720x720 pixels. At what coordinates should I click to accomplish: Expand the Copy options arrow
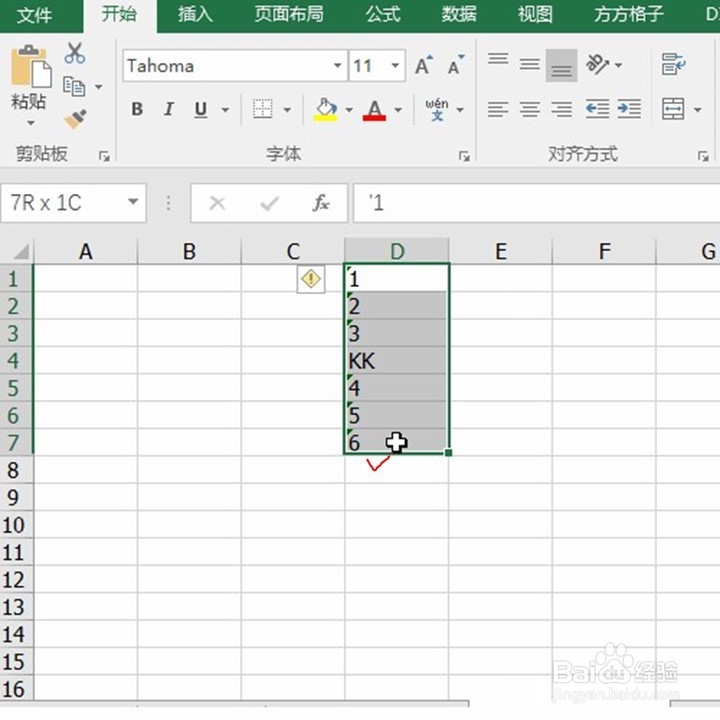[x=98, y=86]
